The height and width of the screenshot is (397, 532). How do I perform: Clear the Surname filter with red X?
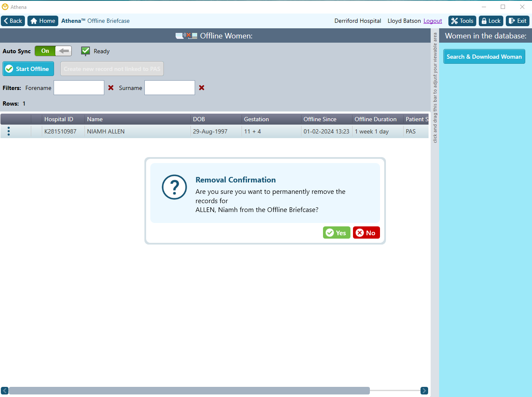pyautogui.click(x=202, y=88)
